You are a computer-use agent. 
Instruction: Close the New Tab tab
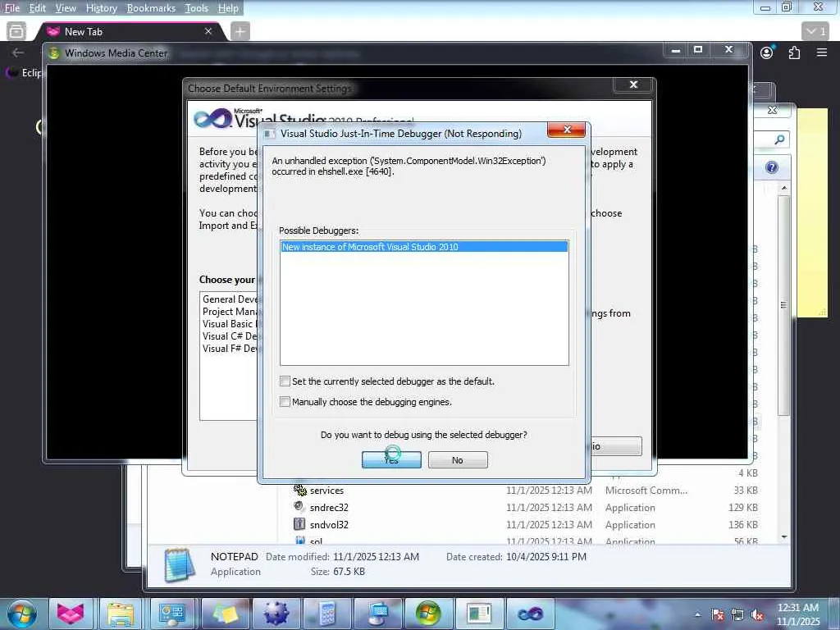[208, 32]
